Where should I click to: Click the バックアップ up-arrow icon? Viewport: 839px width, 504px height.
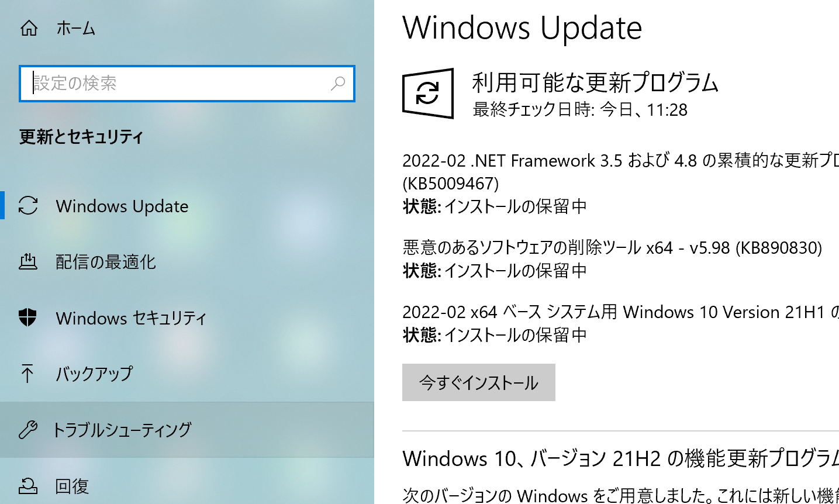pyautogui.click(x=27, y=373)
